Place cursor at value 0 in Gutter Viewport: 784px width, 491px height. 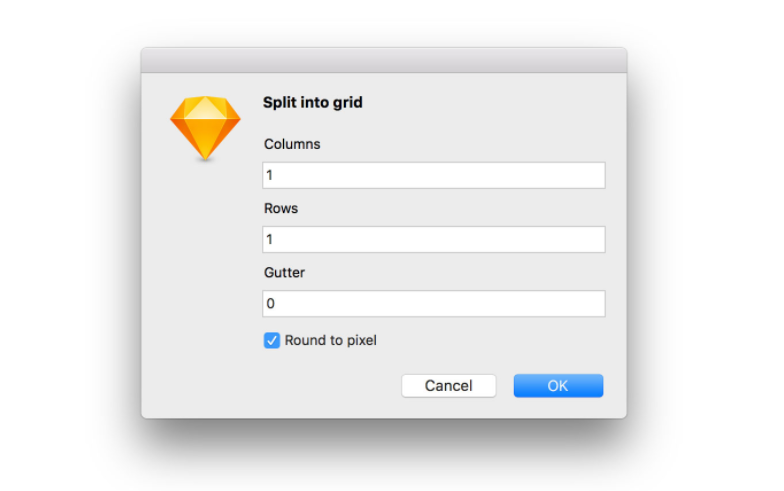point(270,304)
